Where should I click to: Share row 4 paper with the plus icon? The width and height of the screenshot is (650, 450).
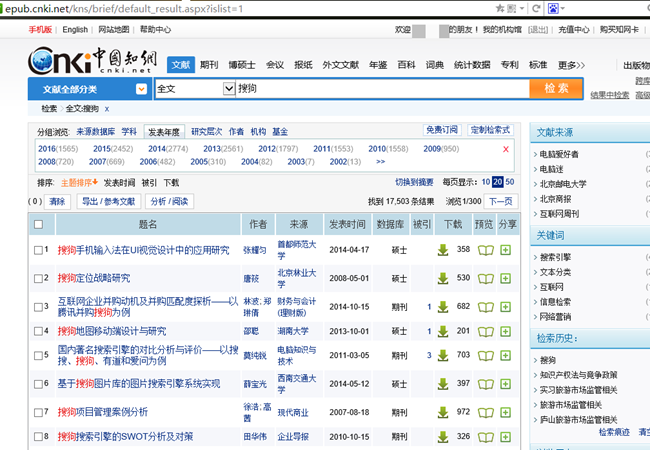[x=505, y=331]
